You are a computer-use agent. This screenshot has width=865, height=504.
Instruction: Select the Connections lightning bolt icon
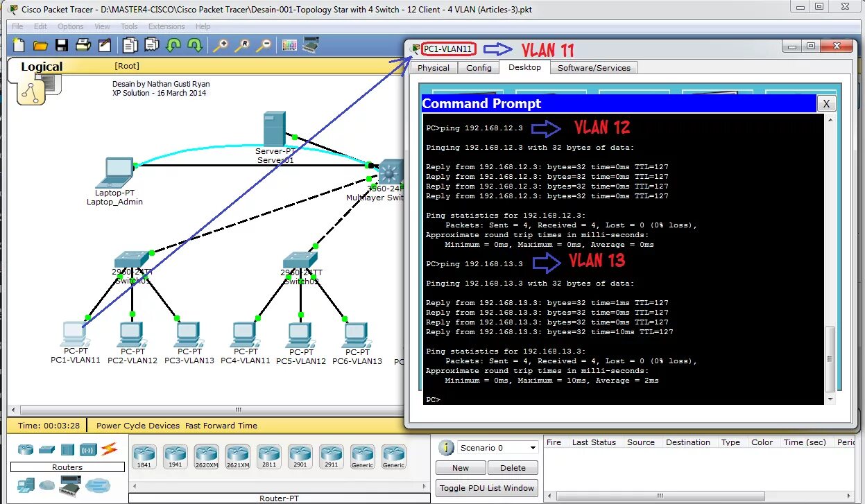coord(109,449)
